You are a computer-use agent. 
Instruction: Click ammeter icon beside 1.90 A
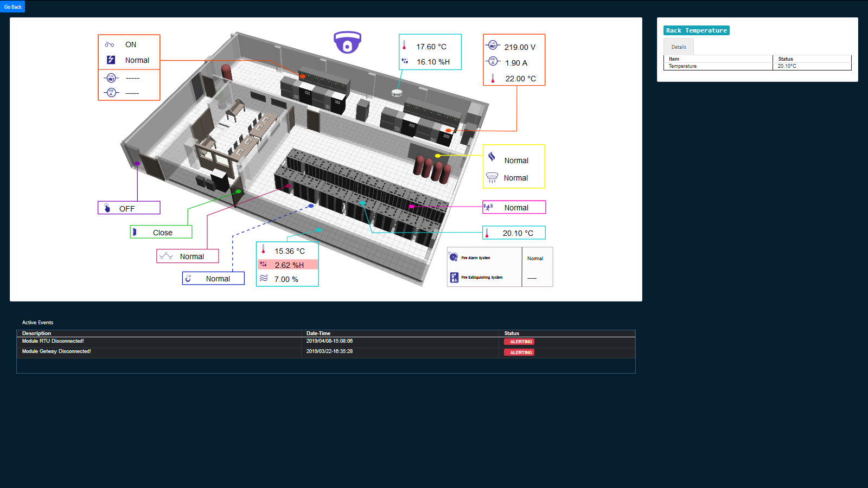493,61
